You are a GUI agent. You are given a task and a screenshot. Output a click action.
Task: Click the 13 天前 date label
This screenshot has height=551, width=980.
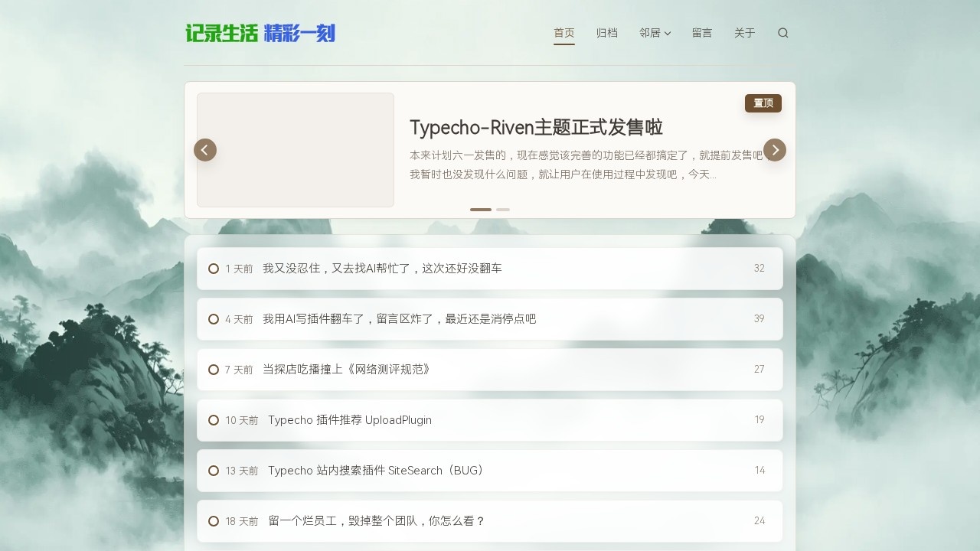pos(242,471)
